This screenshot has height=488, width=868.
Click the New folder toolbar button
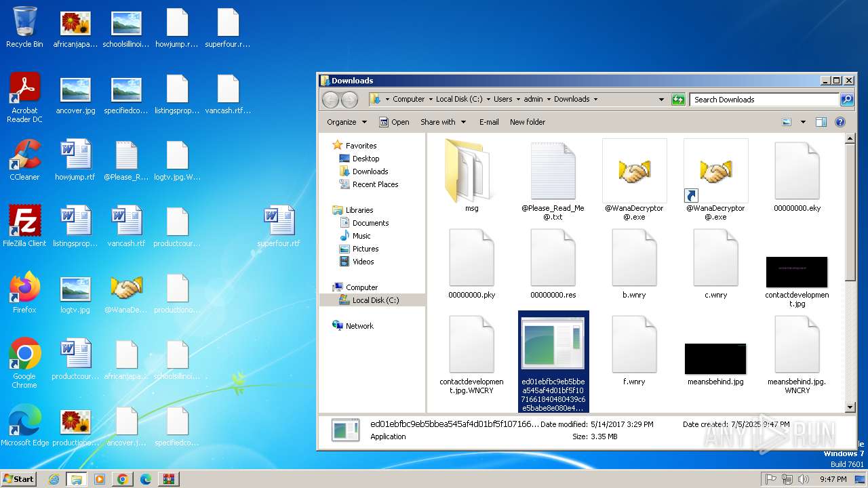(528, 122)
